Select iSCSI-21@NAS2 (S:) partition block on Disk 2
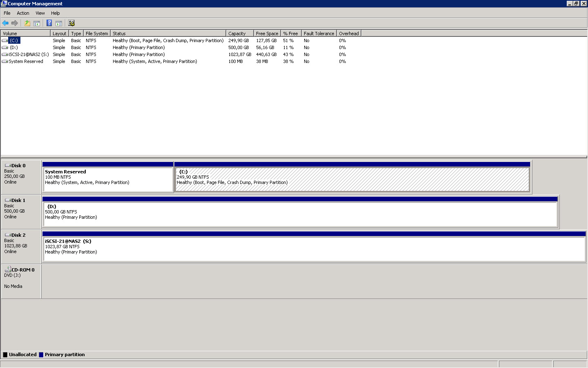 point(314,247)
